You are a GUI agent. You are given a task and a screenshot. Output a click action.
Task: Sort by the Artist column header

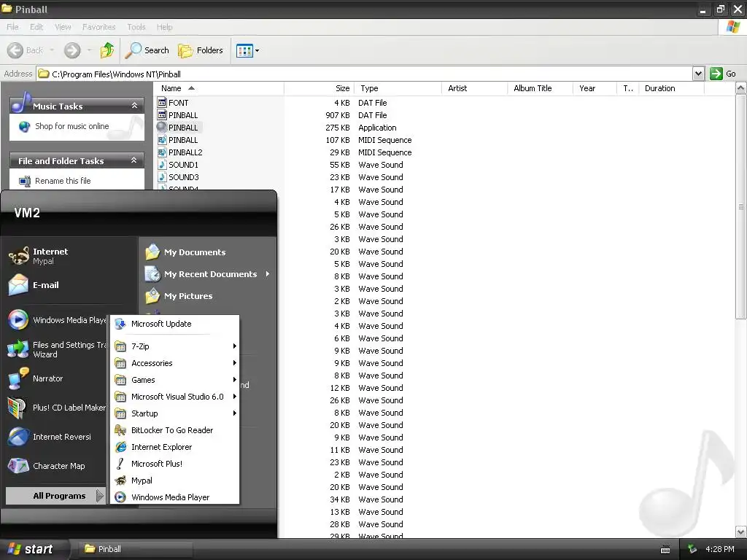[474, 88]
